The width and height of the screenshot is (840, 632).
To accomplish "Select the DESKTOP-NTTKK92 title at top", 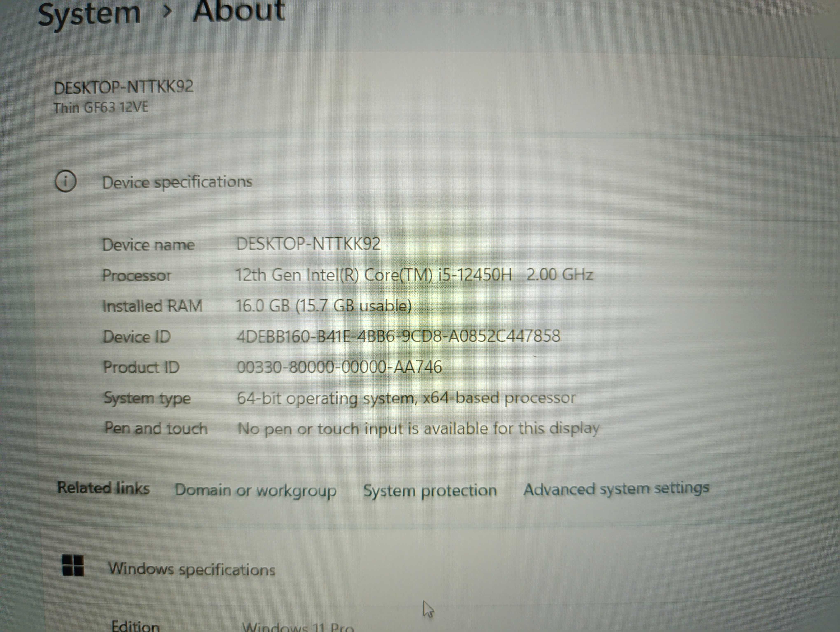I will click(x=123, y=87).
